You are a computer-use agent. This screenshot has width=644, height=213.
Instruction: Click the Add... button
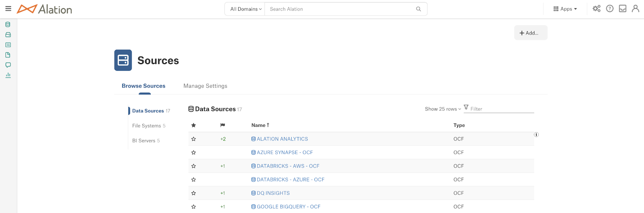[x=531, y=33]
